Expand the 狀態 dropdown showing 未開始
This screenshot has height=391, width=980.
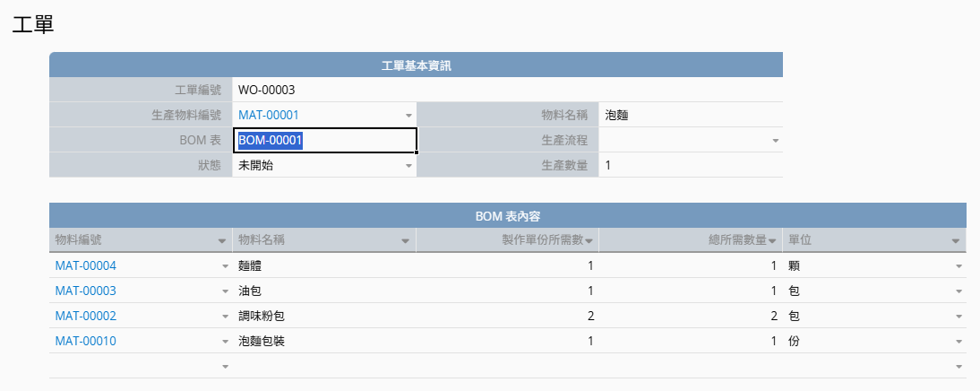pos(408,166)
